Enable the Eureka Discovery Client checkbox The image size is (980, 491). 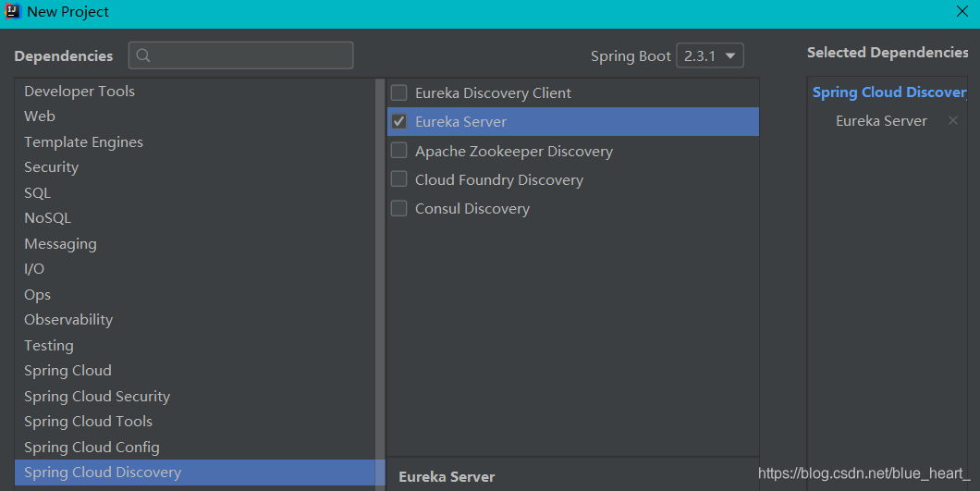398,92
